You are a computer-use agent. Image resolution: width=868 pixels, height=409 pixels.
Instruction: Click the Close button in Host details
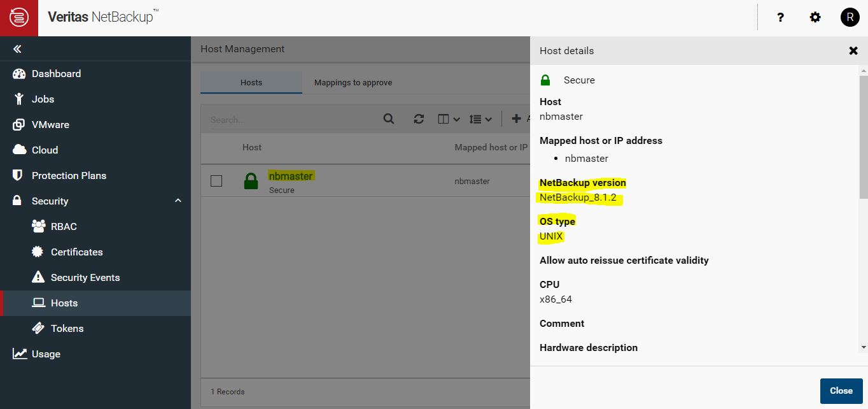(841, 391)
